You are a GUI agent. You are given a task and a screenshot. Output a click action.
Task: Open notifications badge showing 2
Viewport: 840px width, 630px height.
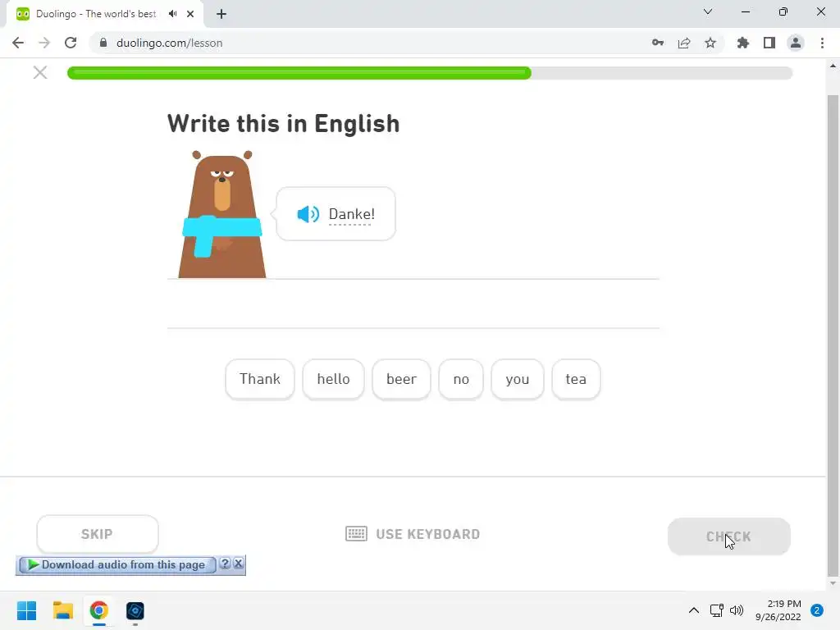click(817, 610)
